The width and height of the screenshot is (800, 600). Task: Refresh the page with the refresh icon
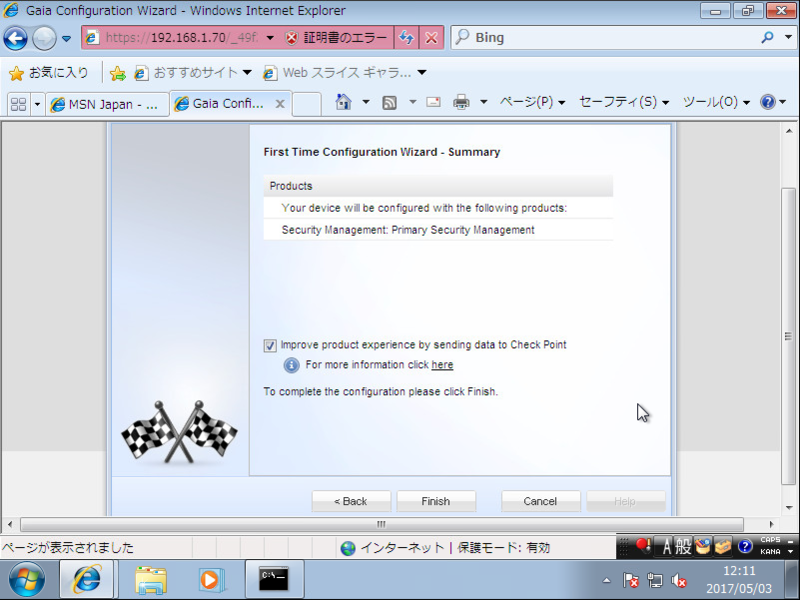(407, 38)
